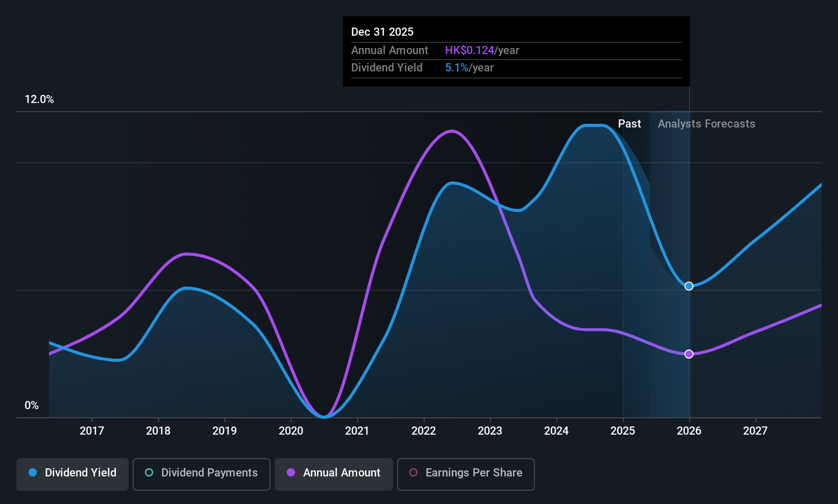Click the 12.0% y-axis label

[x=39, y=99]
